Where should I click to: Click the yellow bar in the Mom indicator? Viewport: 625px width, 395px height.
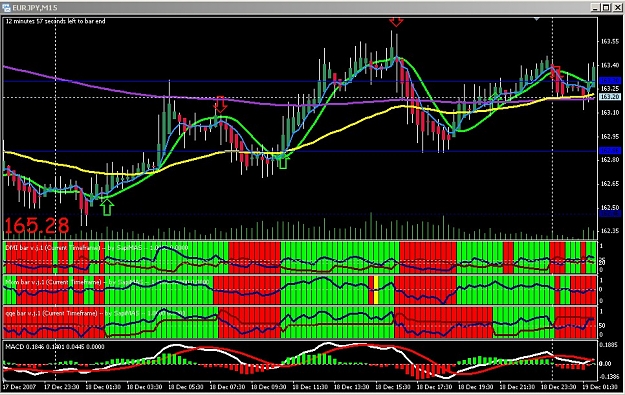[375, 290]
